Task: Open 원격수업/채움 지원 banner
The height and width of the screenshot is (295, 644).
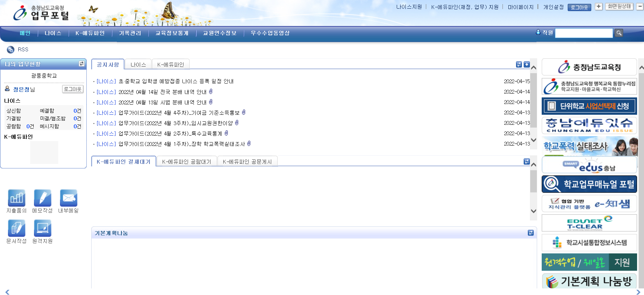Action: 589,262
